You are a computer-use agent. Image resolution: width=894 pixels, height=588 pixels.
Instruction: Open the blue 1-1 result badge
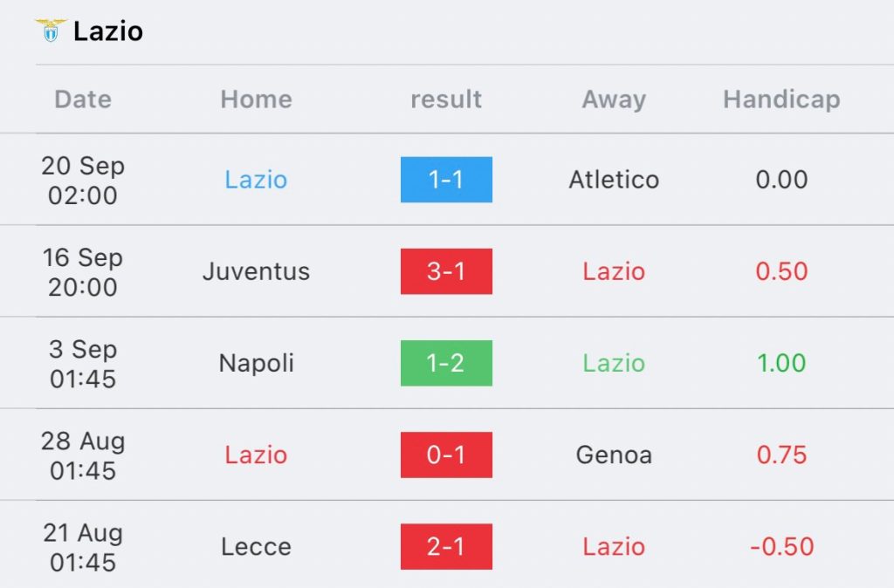(446, 180)
